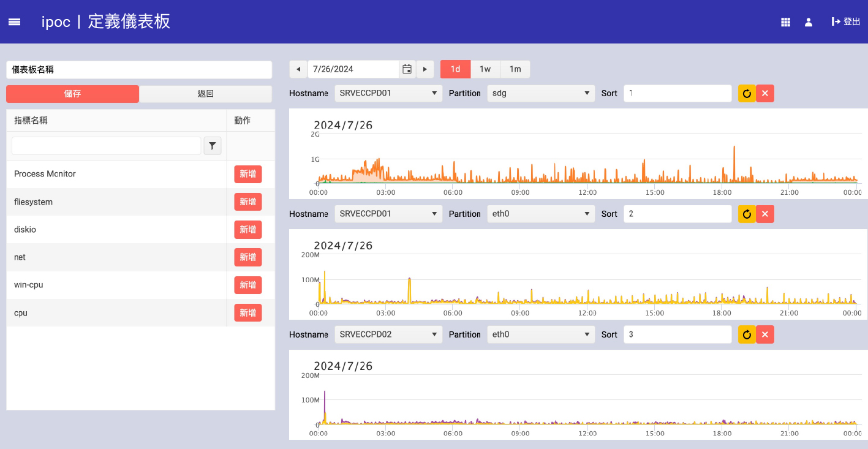The width and height of the screenshot is (868, 449).
Task: Click the 返回 return button
Action: pyautogui.click(x=205, y=94)
